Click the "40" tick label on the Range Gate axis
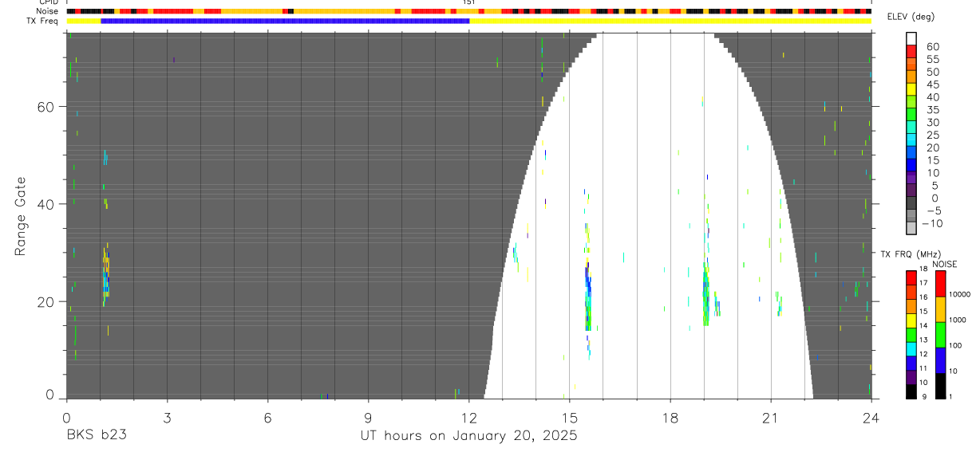The width and height of the screenshot is (980, 452). pos(45,204)
